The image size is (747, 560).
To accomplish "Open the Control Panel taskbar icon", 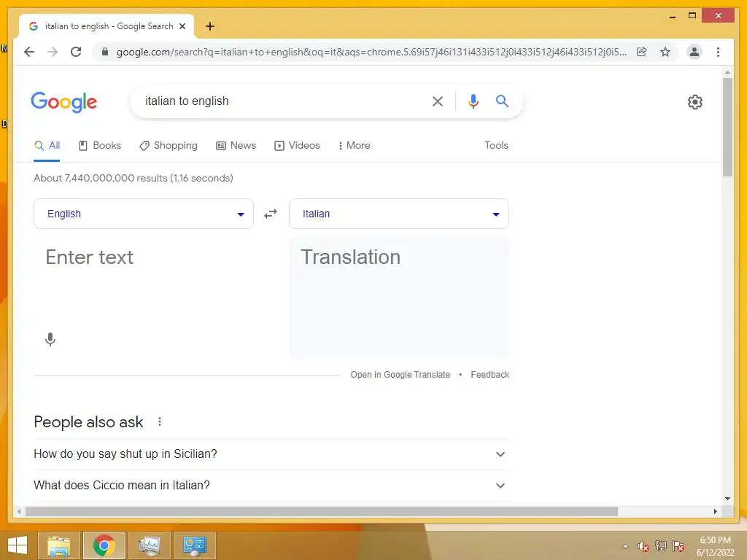I will (x=194, y=545).
